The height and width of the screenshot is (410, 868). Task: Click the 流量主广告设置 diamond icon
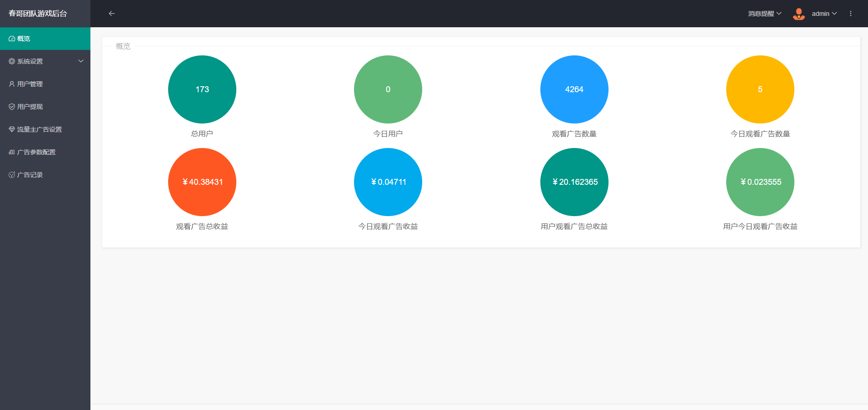pos(12,129)
